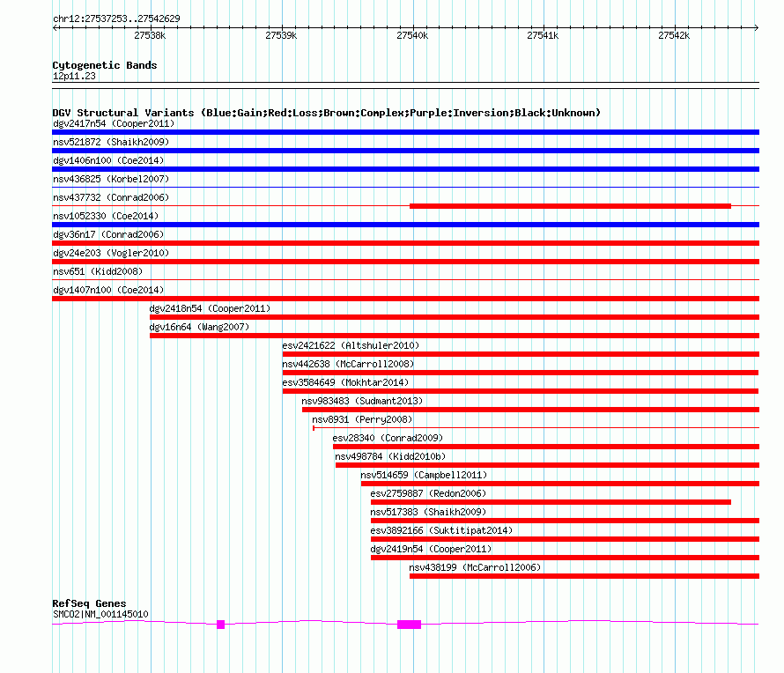
Task: Select variant esv3584649 (Mokhtar2014) label
Action: pyautogui.click(x=345, y=382)
